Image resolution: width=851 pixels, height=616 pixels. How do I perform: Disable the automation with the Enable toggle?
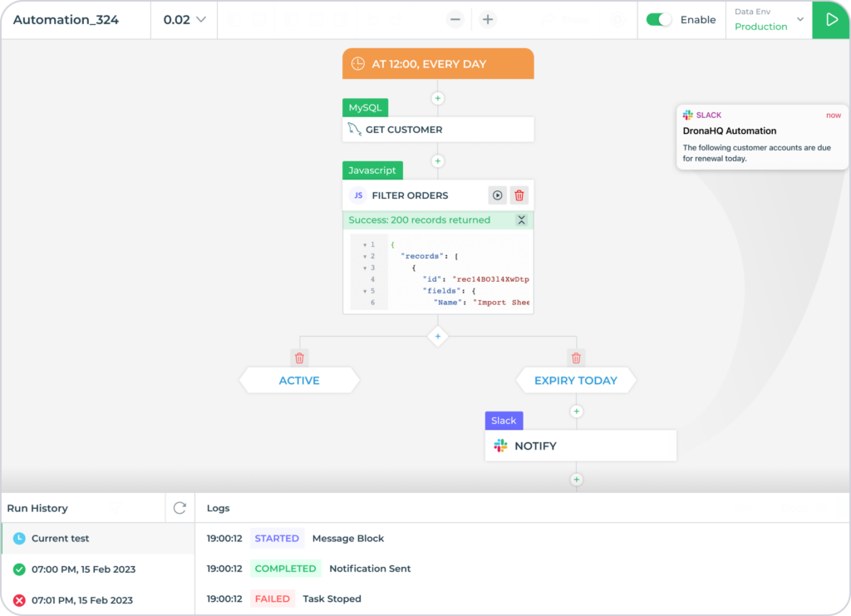(x=659, y=19)
